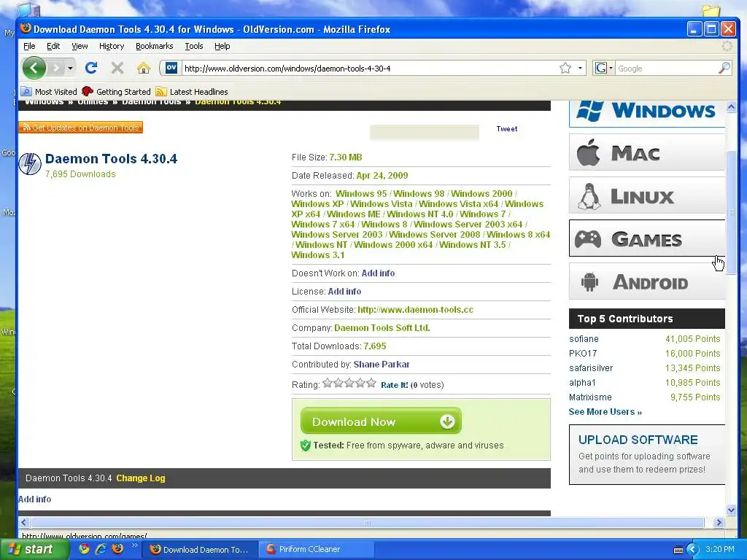Open the Tools menu

[x=194, y=46]
